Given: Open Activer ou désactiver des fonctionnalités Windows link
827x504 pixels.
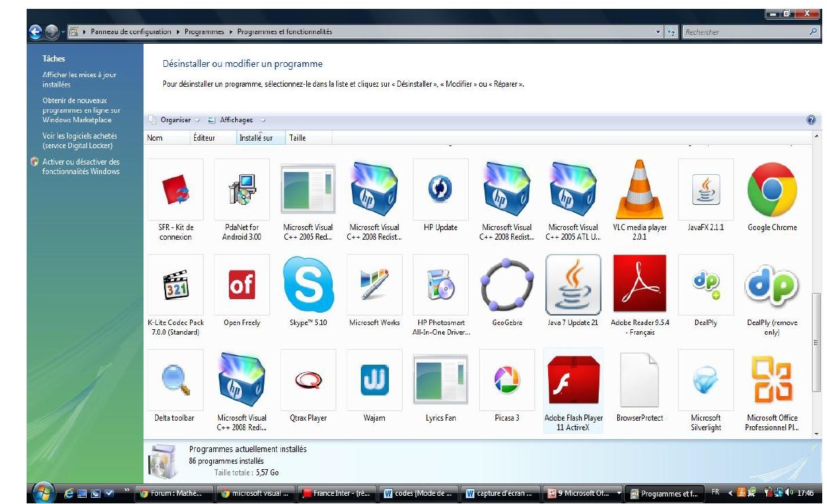Looking at the screenshot, I should point(81,167).
